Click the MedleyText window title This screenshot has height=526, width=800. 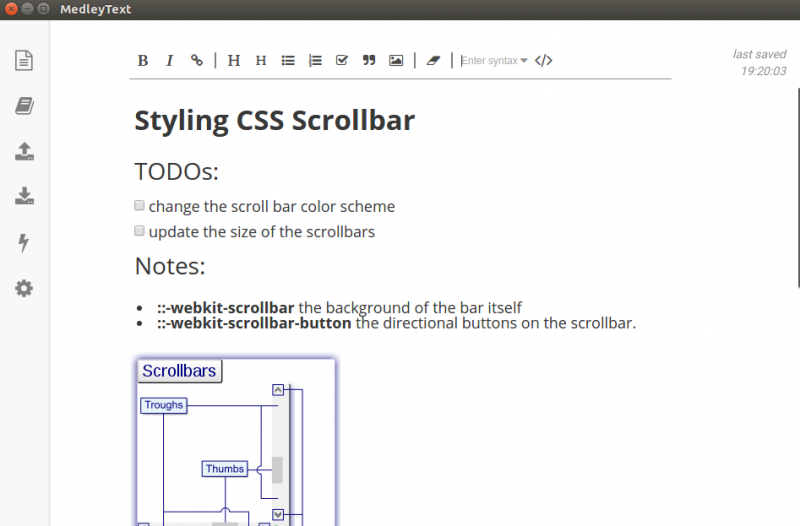click(95, 9)
